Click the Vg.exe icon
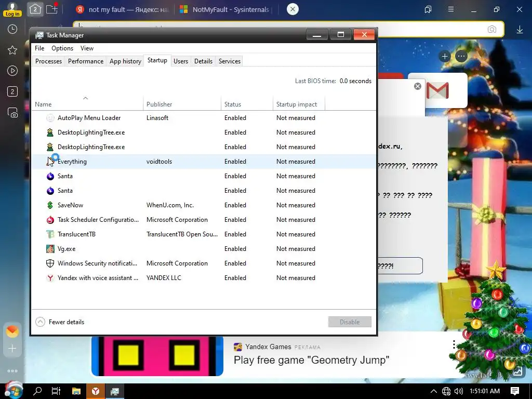The width and height of the screenshot is (532, 399). pos(50,249)
